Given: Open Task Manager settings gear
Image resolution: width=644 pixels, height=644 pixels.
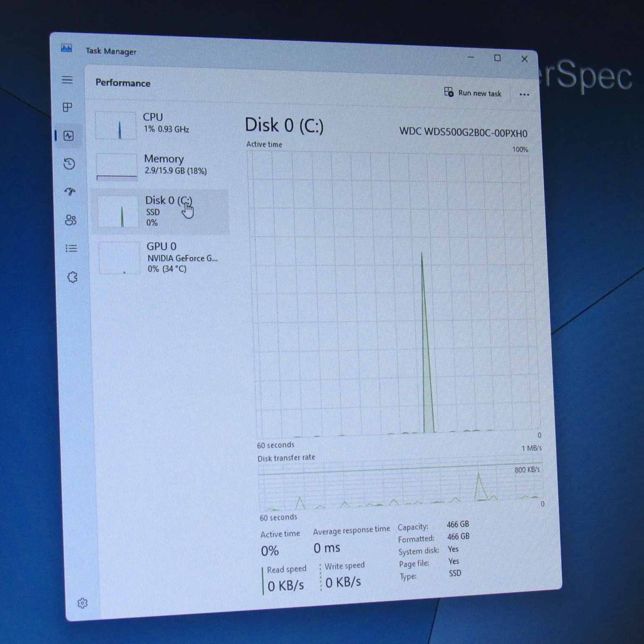Looking at the screenshot, I should point(83,603).
